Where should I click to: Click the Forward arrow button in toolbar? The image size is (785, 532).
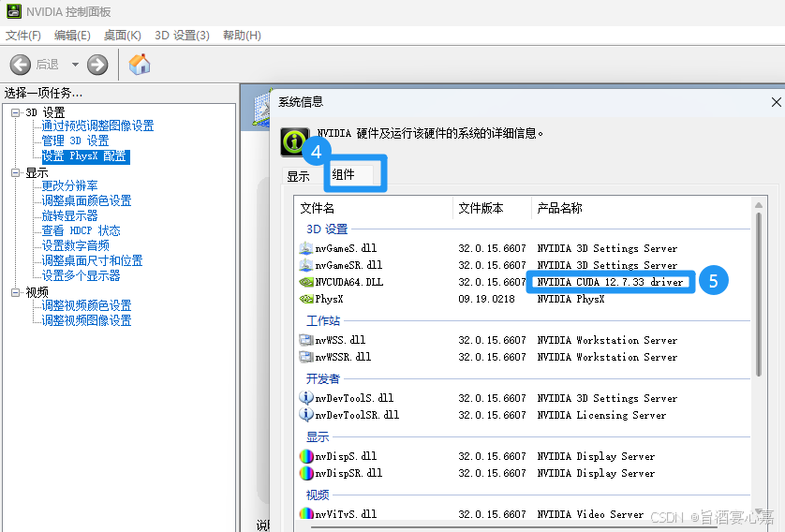[97, 65]
